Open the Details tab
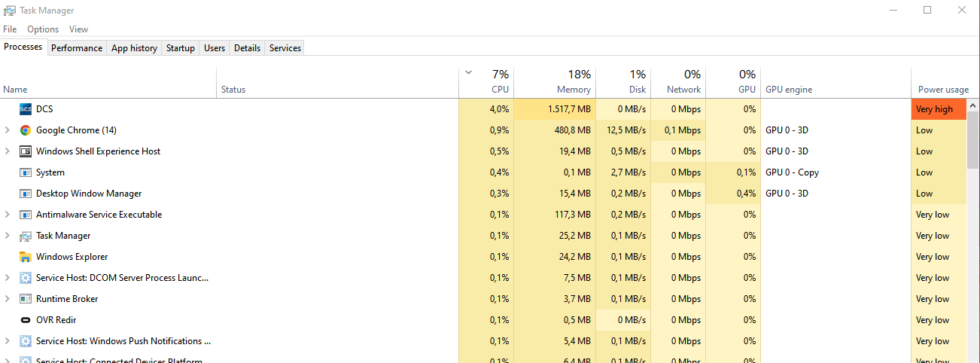Viewport: 980px width, 363px height. (x=247, y=47)
